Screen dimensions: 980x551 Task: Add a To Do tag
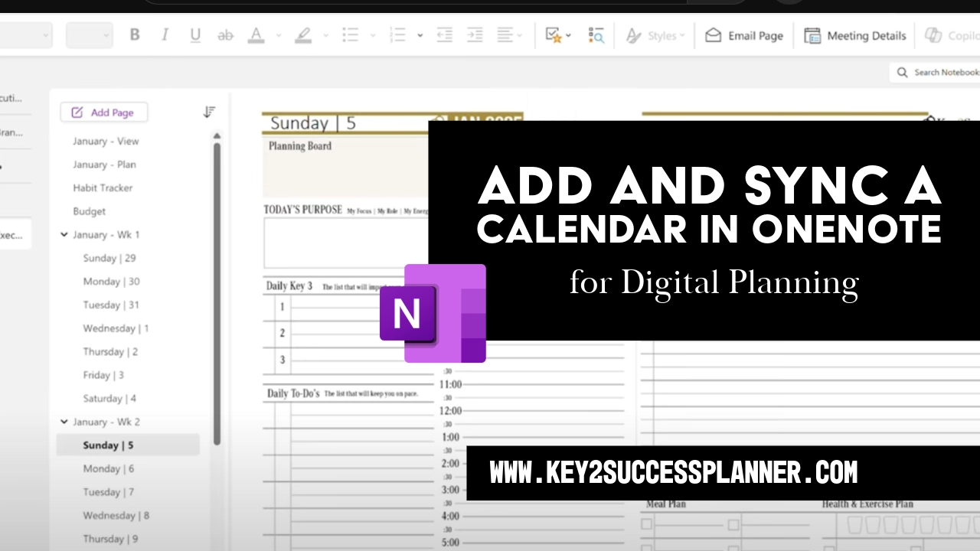coord(554,35)
